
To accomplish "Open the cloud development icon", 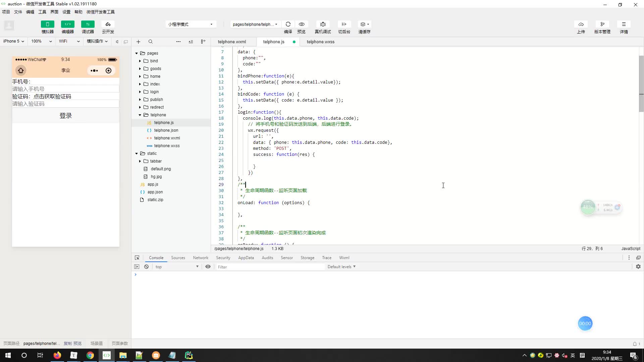I will pyautogui.click(x=108, y=24).
